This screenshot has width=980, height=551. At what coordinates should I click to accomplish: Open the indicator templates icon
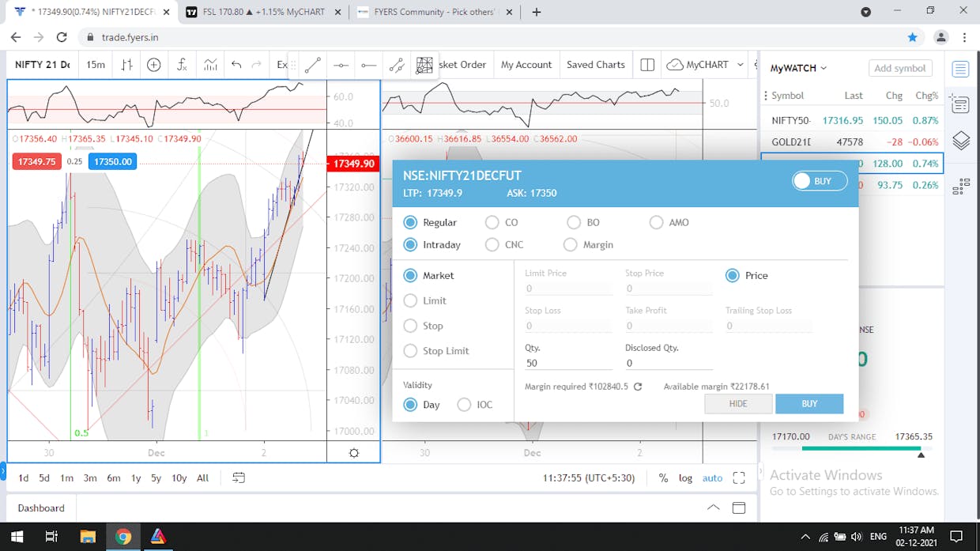(x=210, y=65)
